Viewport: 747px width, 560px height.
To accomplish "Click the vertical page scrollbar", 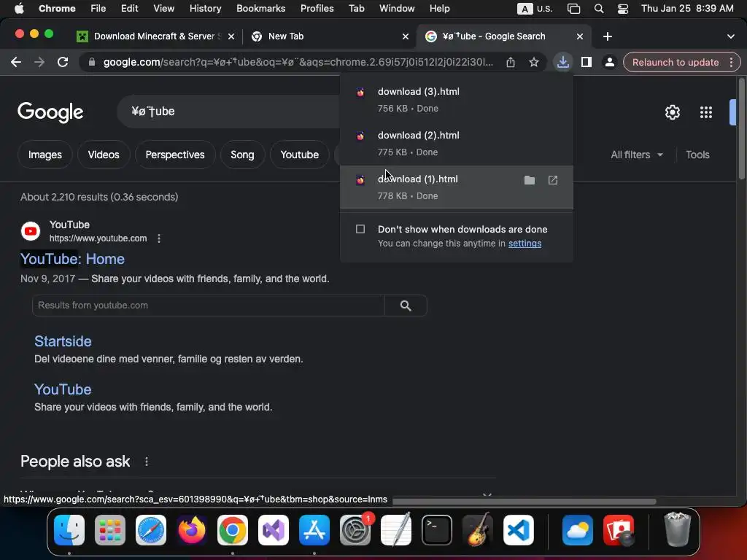I will (742, 128).
